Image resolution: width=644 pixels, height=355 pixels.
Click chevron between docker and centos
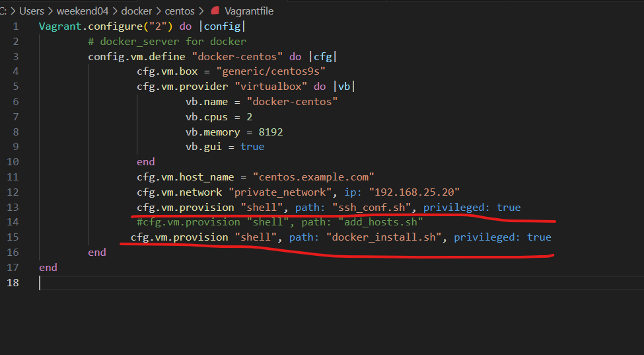pyautogui.click(x=159, y=11)
